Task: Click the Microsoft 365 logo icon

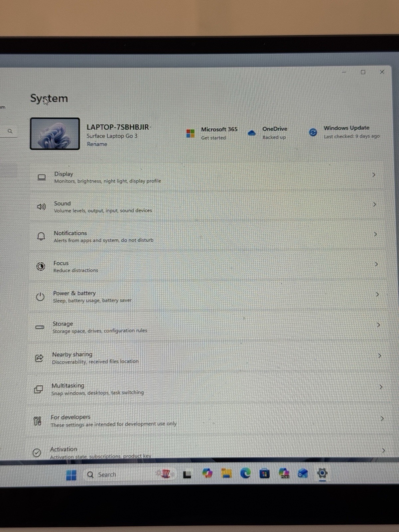Action: point(191,134)
